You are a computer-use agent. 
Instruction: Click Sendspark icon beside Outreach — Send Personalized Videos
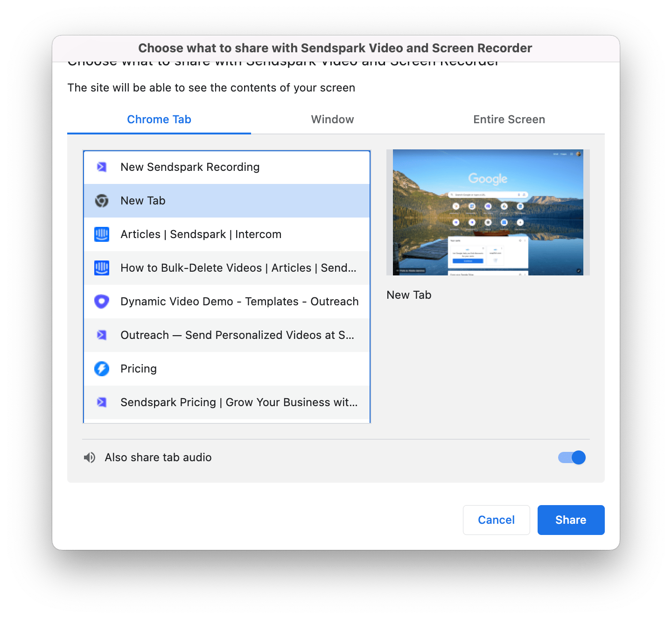click(102, 335)
